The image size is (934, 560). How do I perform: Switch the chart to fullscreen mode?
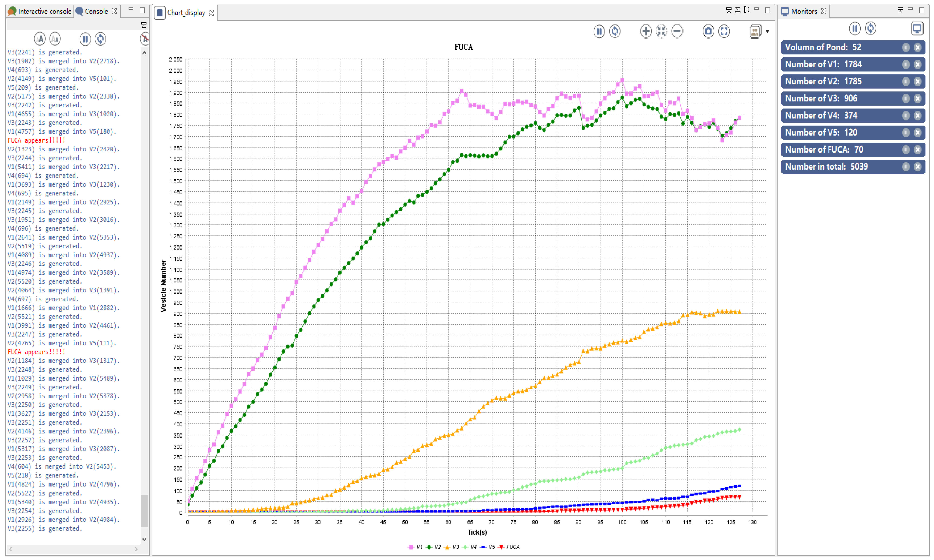coord(724,32)
